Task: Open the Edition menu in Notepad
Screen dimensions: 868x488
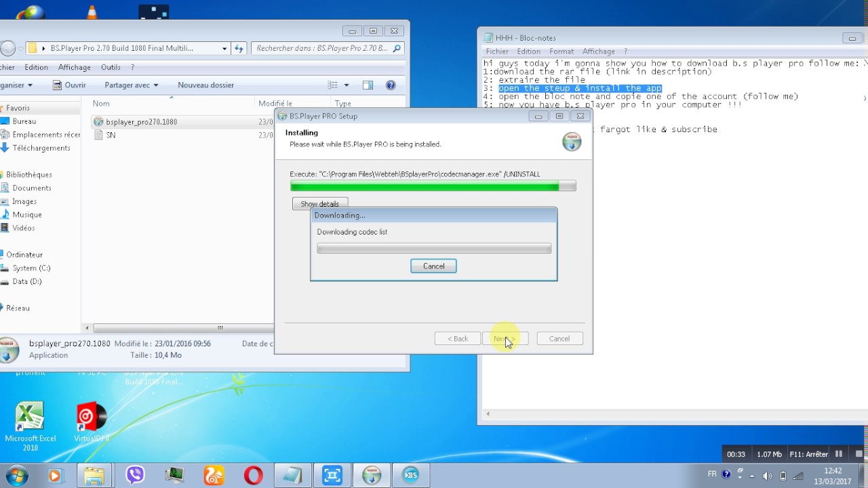Action: pyautogui.click(x=528, y=52)
